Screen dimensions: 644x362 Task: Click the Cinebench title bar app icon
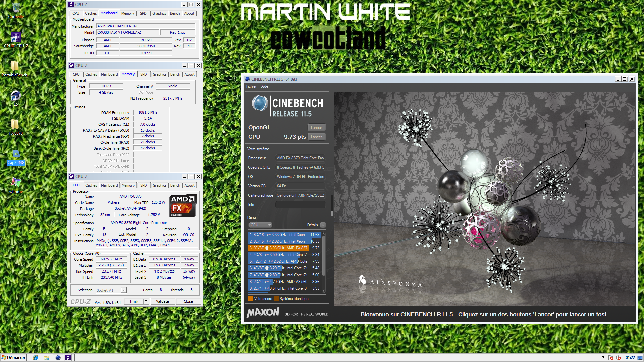248,79
